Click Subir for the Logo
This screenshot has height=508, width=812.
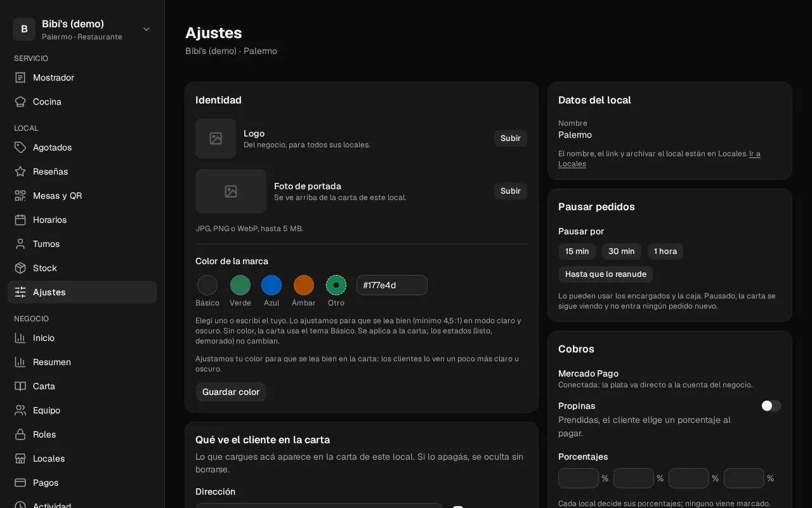(x=511, y=138)
